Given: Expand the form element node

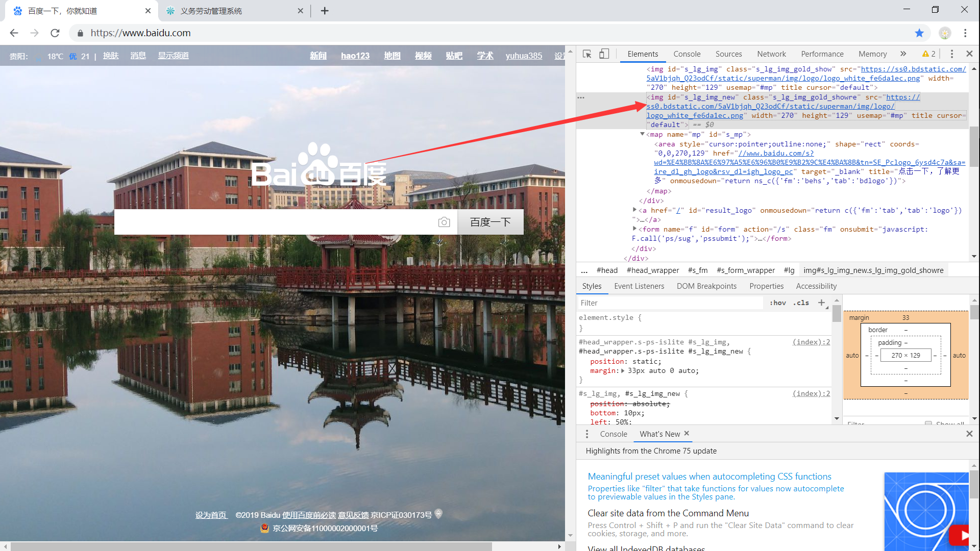Looking at the screenshot, I should (634, 229).
